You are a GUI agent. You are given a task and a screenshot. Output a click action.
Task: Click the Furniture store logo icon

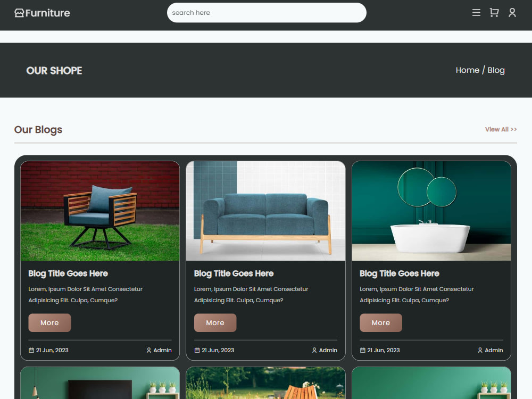19,13
